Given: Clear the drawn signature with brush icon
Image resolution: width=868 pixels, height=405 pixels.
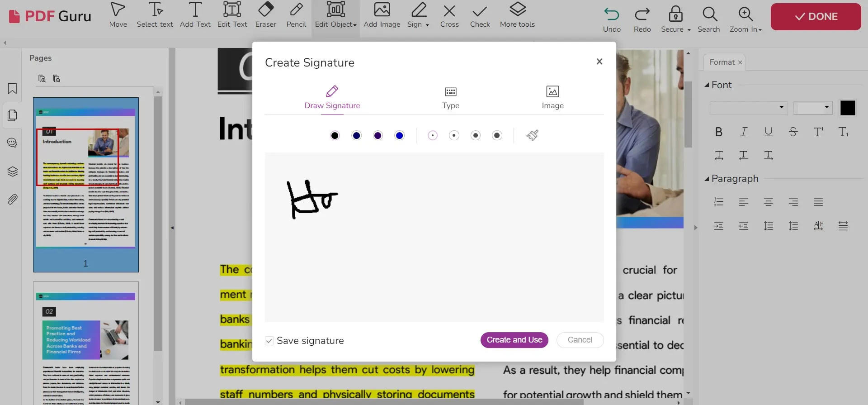Looking at the screenshot, I should coord(533,135).
